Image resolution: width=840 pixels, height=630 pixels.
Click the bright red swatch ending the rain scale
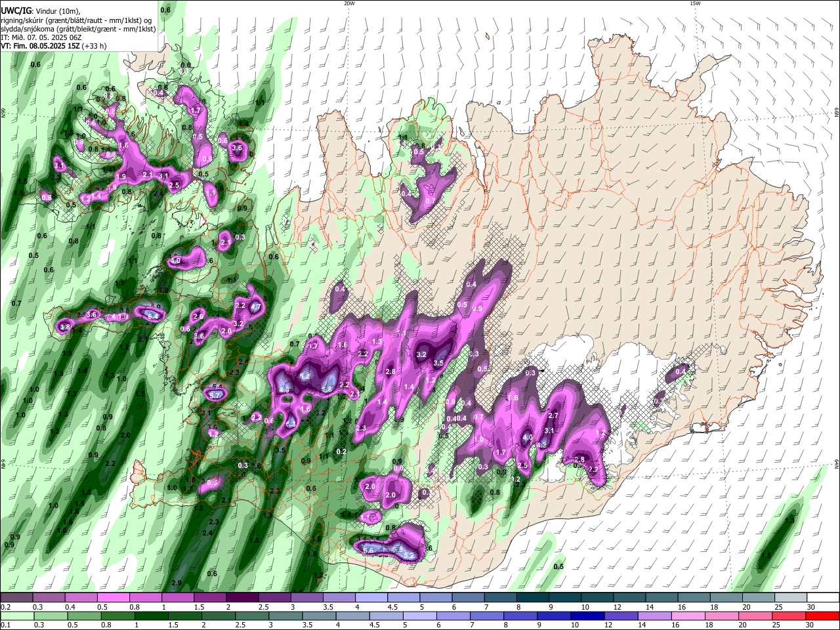822,616
